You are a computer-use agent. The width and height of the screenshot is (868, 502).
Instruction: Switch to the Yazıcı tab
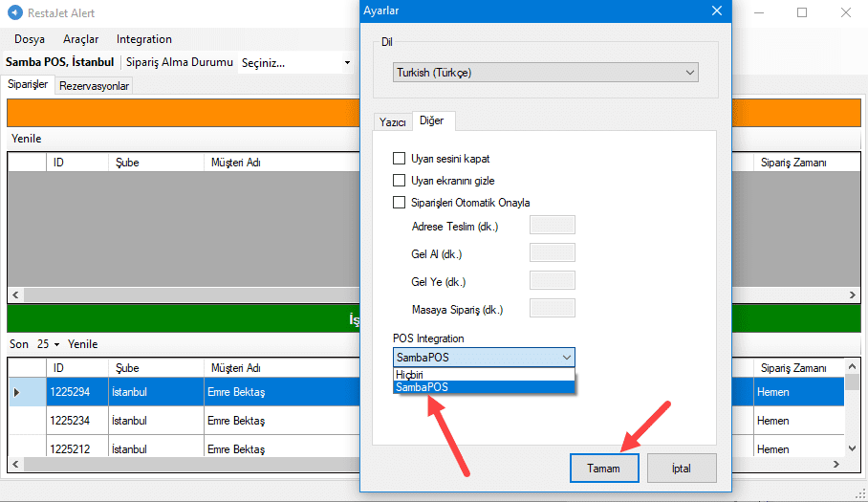coord(393,122)
